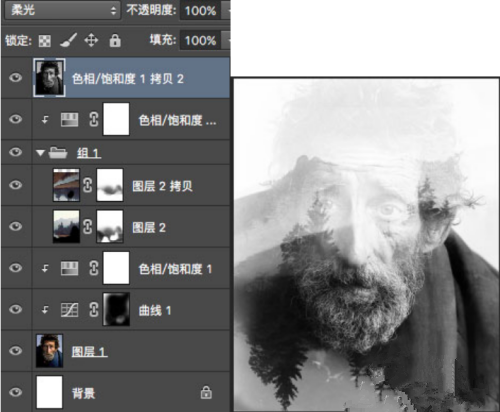Select layer name 图层 2 拷贝
This screenshot has width=500, height=412.
pos(162,186)
